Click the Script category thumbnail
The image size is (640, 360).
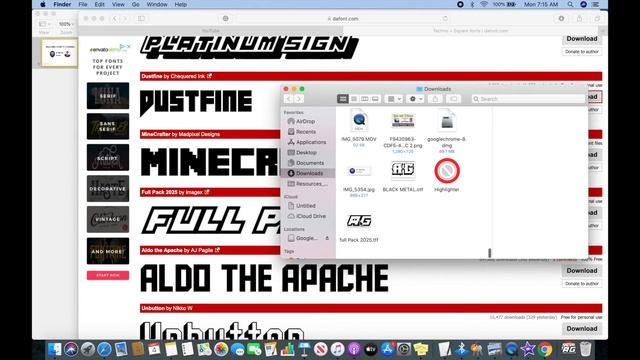(x=108, y=157)
